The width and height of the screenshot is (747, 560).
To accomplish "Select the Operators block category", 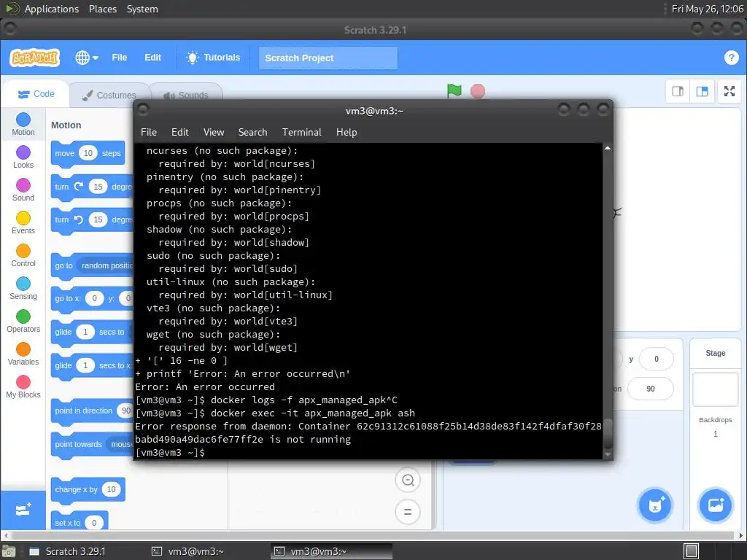I will click(23, 322).
